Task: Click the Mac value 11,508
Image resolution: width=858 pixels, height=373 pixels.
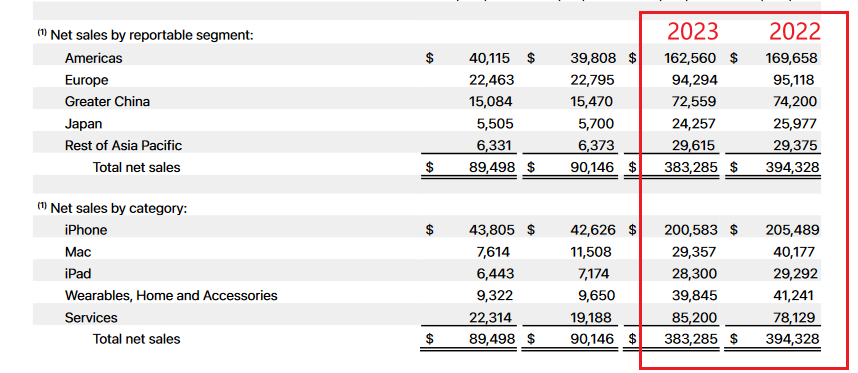Action: click(x=592, y=252)
